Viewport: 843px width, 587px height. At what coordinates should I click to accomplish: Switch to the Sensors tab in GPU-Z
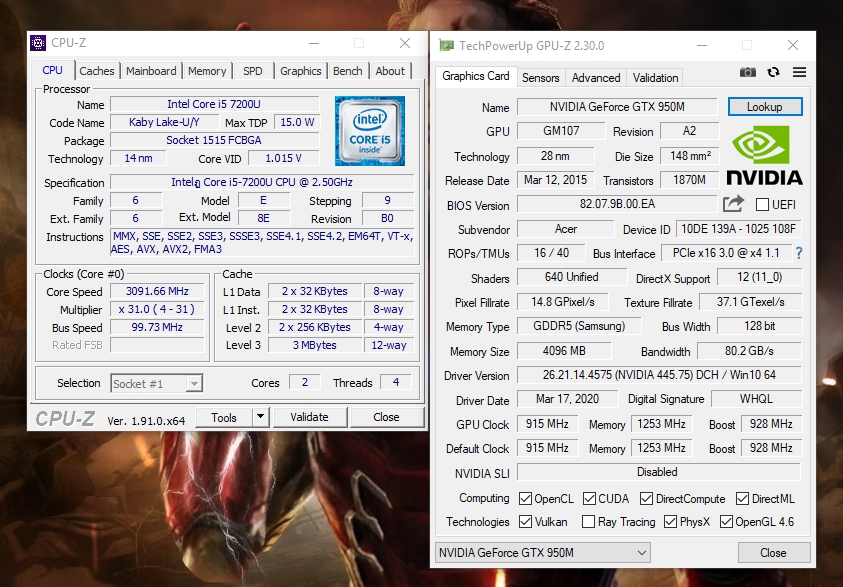pyautogui.click(x=540, y=78)
